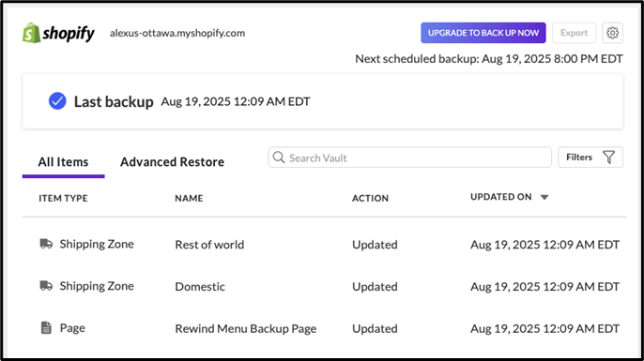Click Upgrade to Back Up Now button
Screen dimensions: 644x361
coord(483,33)
